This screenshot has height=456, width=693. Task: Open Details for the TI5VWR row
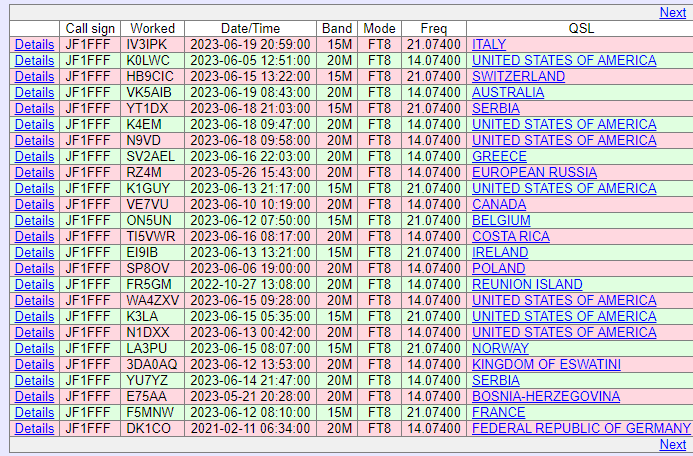[x=34, y=236]
